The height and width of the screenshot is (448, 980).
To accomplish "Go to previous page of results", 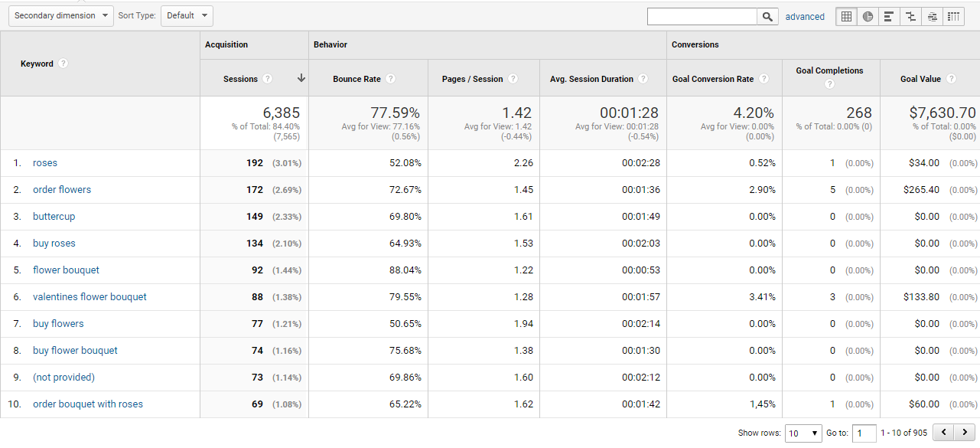I will [944, 433].
